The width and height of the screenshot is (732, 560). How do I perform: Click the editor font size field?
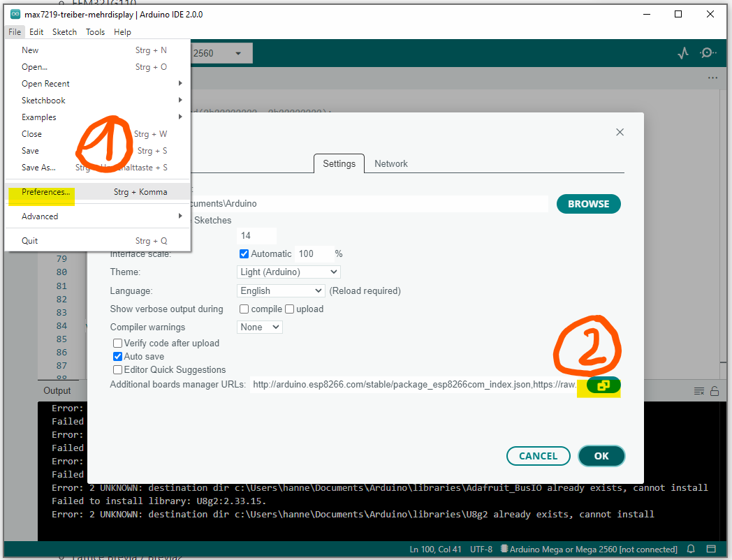pyautogui.click(x=256, y=236)
